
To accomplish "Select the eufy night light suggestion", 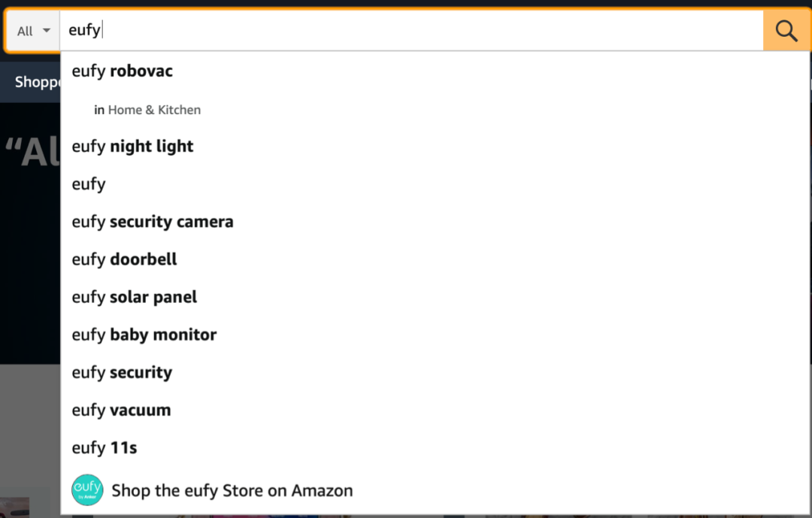I will [435, 147].
